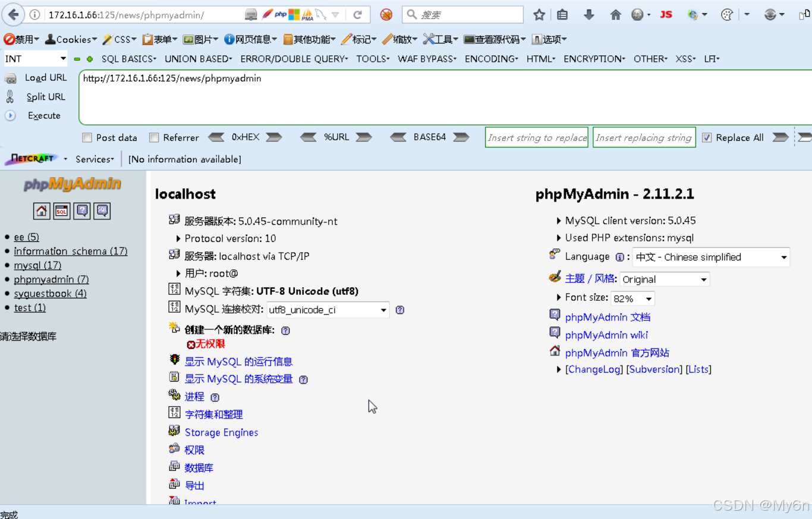Image resolution: width=812 pixels, height=519 pixels.
Task: Open the syguestbook (4) database
Action: tap(50, 294)
